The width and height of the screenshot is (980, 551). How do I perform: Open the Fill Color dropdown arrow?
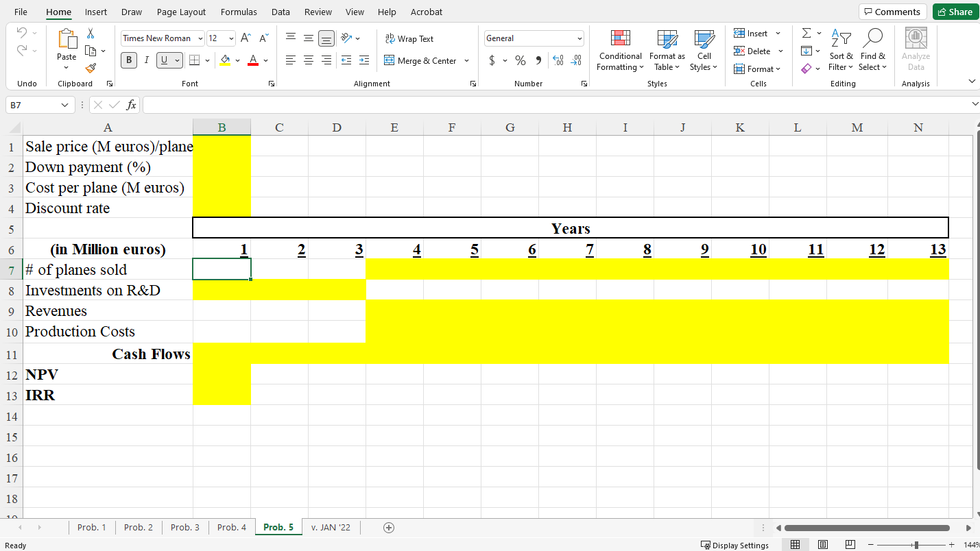tap(237, 60)
